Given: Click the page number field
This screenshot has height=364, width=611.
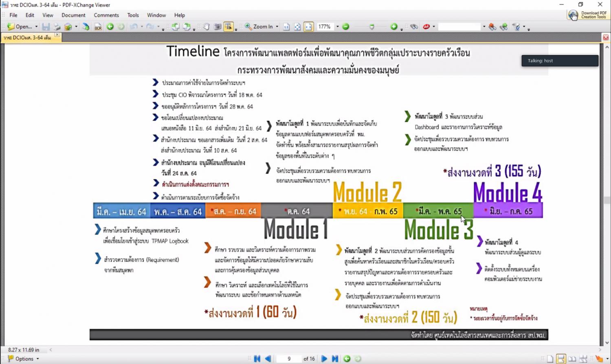Looking at the screenshot, I should [x=289, y=359].
